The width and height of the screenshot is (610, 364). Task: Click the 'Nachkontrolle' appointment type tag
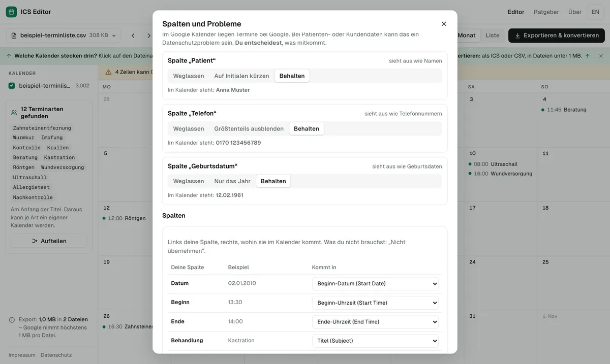coord(33,197)
